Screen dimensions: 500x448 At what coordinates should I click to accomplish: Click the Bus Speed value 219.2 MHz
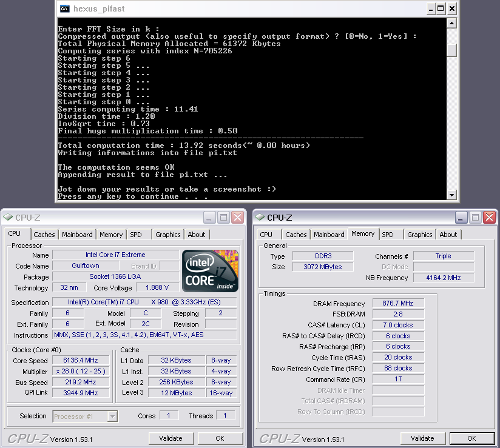coord(81,382)
